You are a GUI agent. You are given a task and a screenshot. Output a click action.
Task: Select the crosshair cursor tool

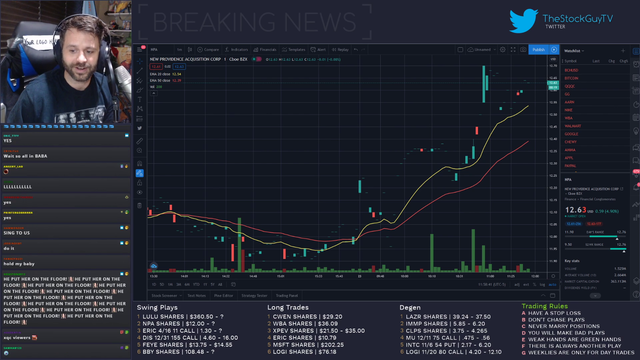(x=140, y=61)
